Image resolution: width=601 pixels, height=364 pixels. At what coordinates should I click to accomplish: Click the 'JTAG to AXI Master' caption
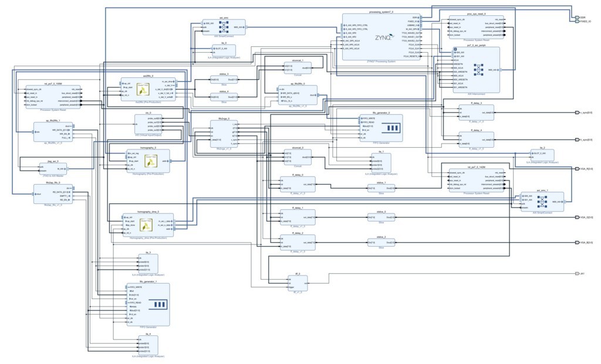(53, 176)
